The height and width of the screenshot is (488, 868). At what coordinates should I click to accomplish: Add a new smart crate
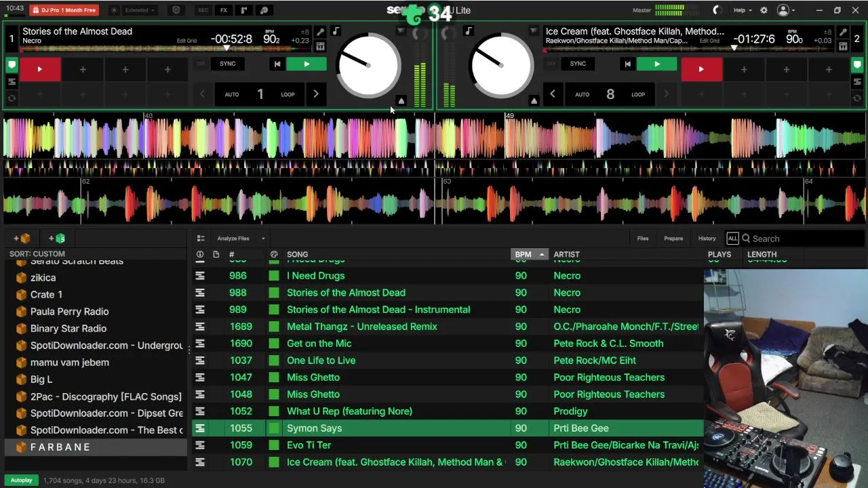(57, 239)
